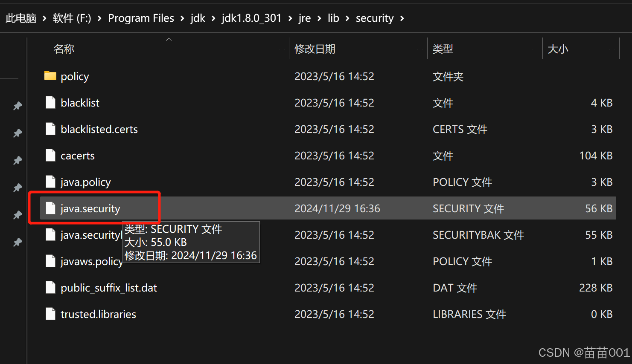Select the javaws.policy file icon
This screenshot has height=364, width=632.
[x=50, y=261]
